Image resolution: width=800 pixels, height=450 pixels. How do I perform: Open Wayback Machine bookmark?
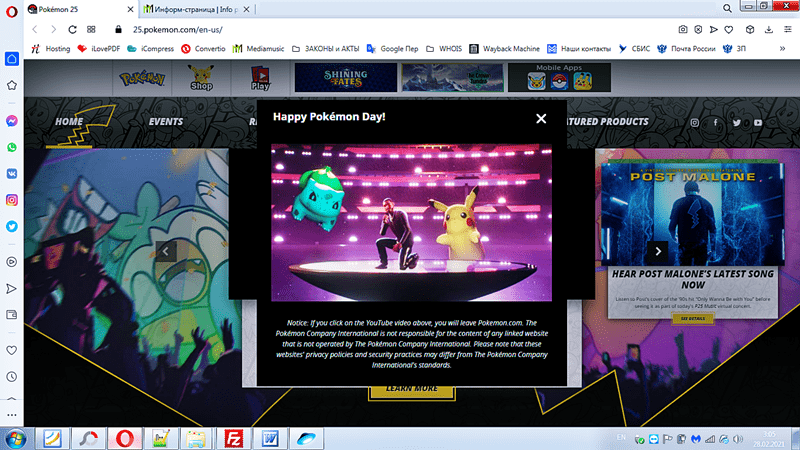[504, 48]
